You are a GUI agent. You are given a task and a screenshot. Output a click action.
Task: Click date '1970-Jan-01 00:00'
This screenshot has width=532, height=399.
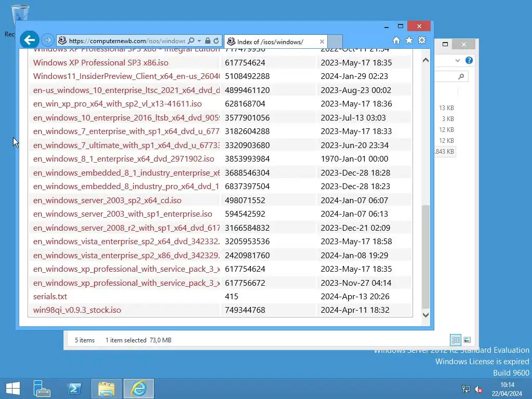click(354, 158)
